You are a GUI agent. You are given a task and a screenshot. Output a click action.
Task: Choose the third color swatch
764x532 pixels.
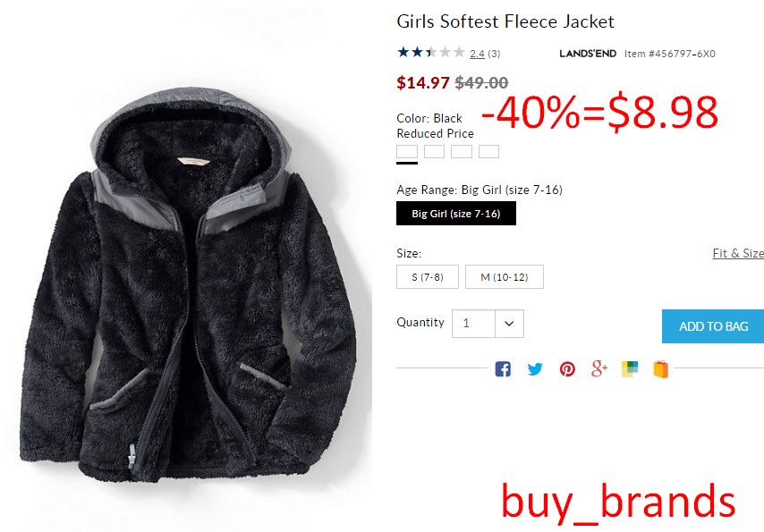click(462, 151)
